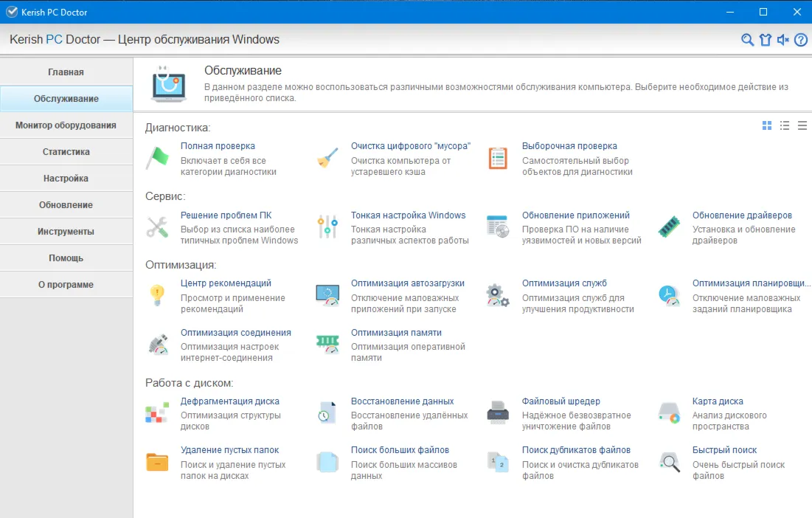812x518 pixels.
Task: Open the Поиск дубликатов файлов link
Action: 576,450
